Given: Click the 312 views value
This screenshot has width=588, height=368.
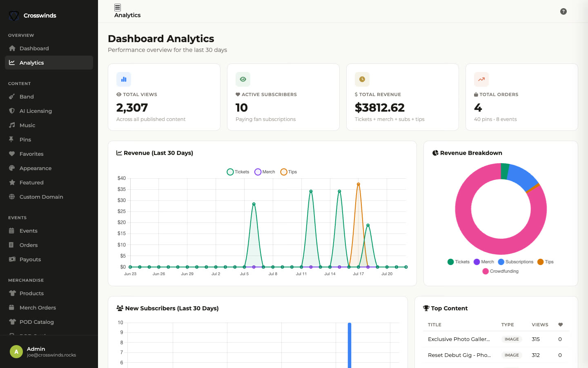Looking at the screenshot, I should (x=536, y=355).
